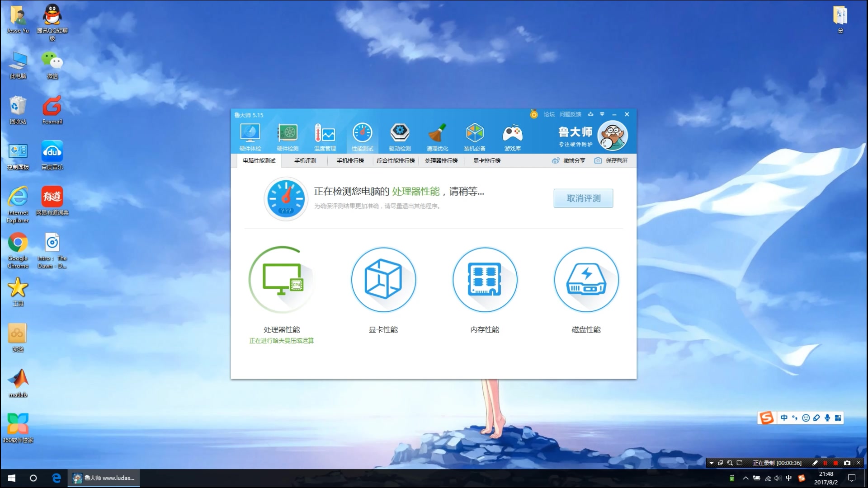Click the volume speaker tray icon
Image resolution: width=868 pixels, height=488 pixels.
(x=778, y=478)
